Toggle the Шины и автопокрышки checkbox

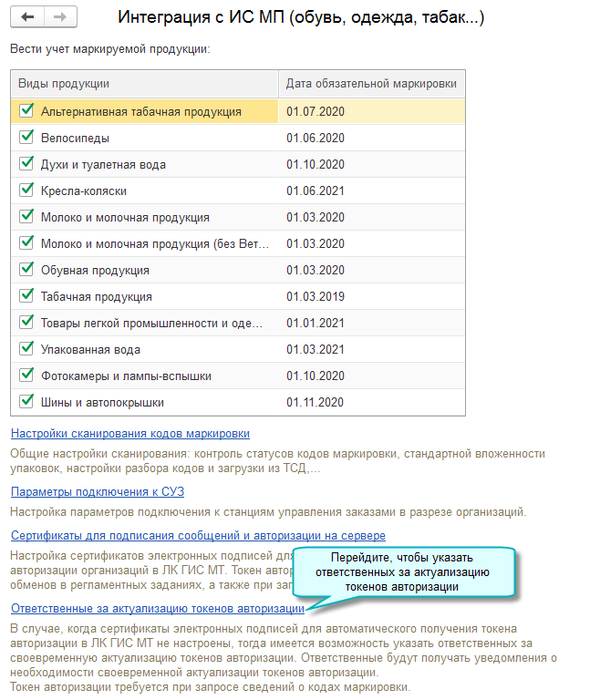pos(26,401)
